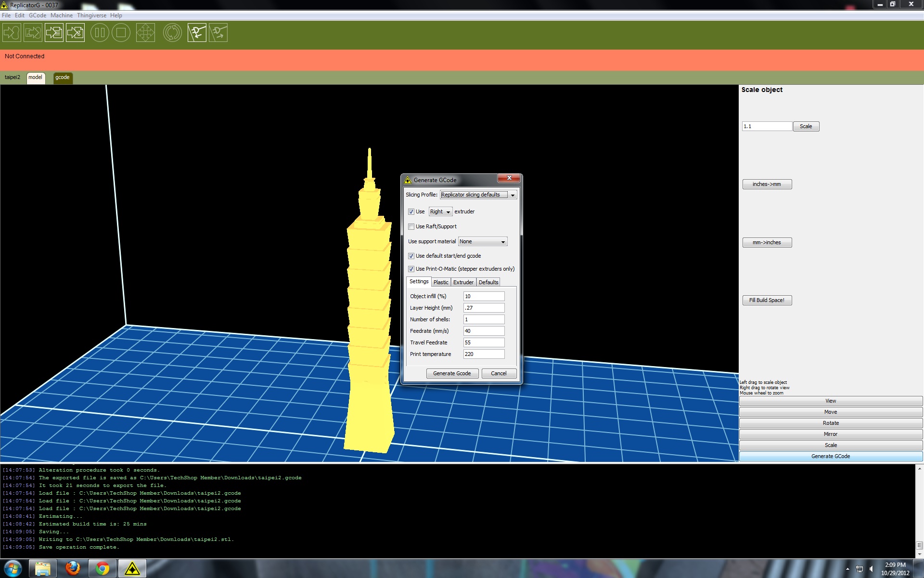Toggle Use default start/end gcode checkbox
This screenshot has height=578, width=924.
pos(411,256)
